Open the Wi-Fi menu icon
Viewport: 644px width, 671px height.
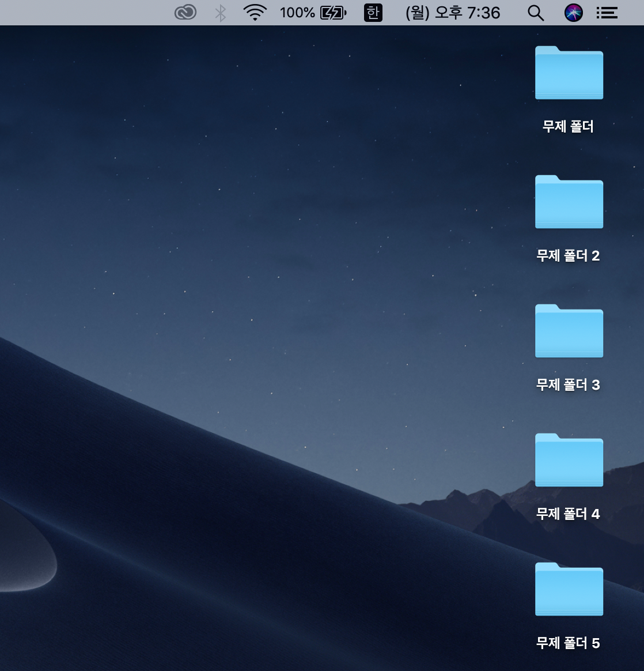coord(255,13)
